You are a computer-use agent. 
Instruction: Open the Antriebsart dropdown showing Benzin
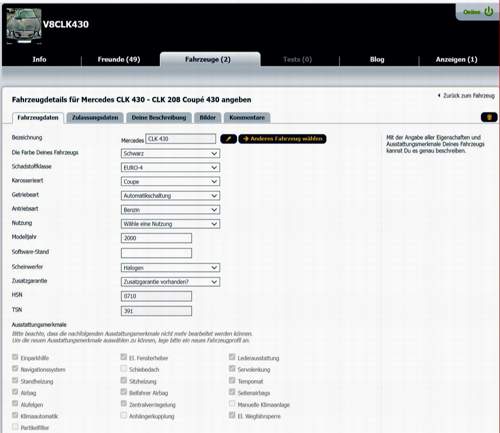click(x=170, y=210)
